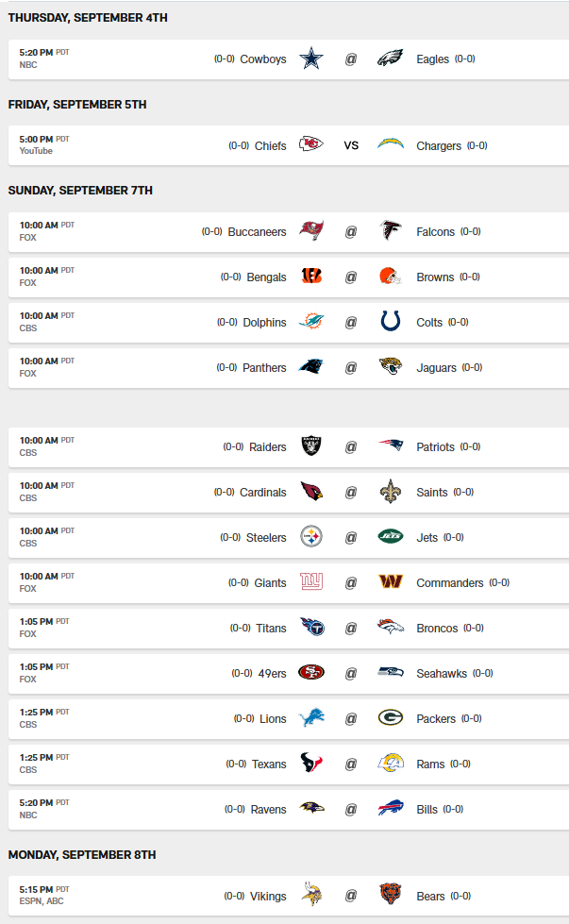Click the Philadelphia Eagles logo
The image size is (569, 924).
coord(391,59)
